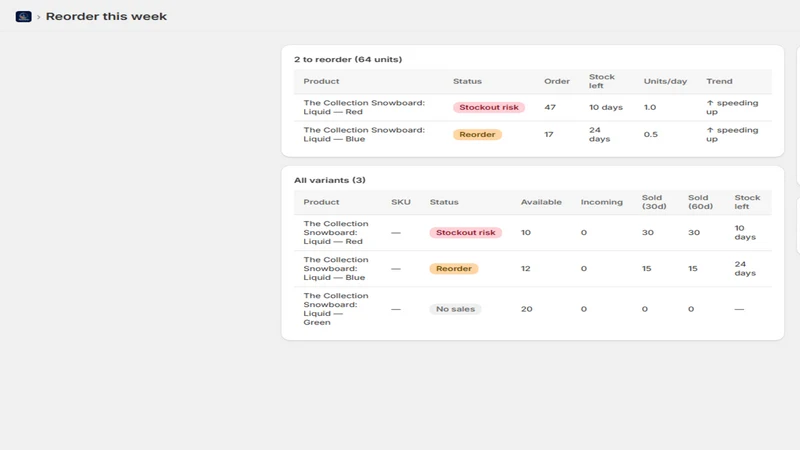Click the Stockout risk badge in All variants

[465, 232]
